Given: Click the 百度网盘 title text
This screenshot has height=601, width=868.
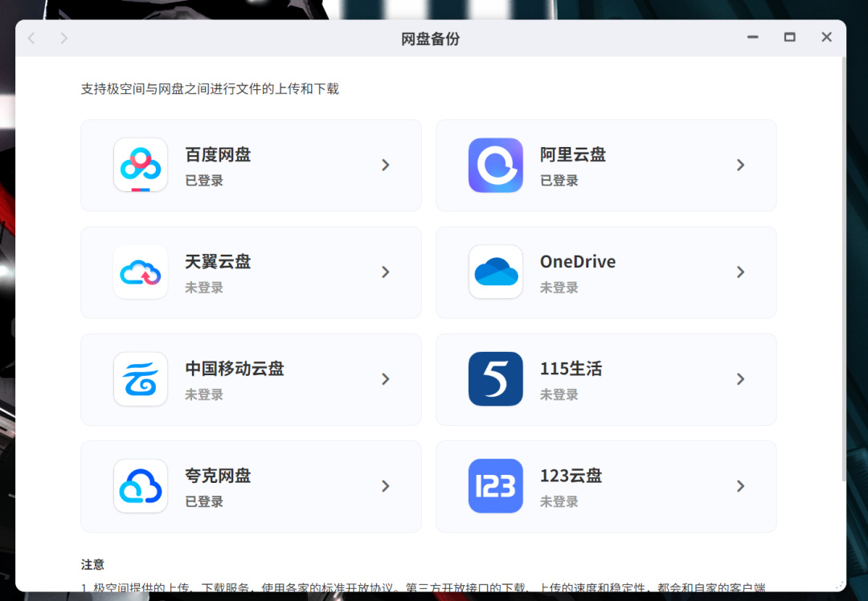Looking at the screenshot, I should click(x=218, y=154).
